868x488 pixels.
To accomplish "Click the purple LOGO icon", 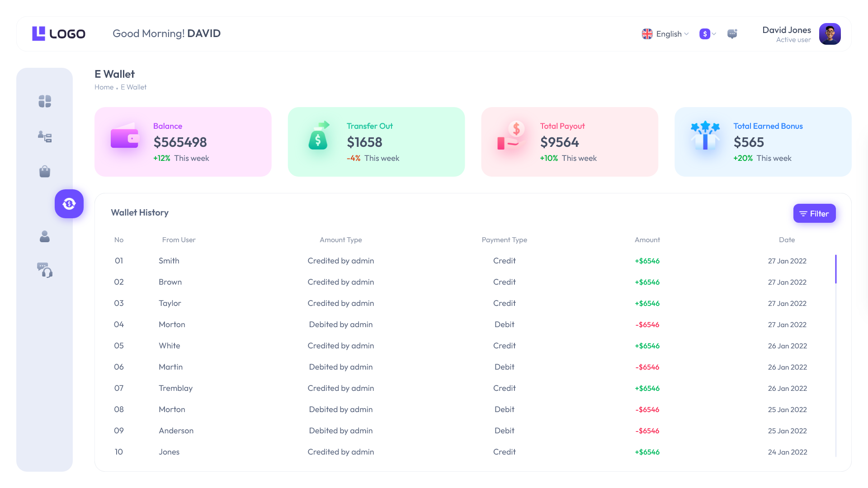I will pos(38,33).
